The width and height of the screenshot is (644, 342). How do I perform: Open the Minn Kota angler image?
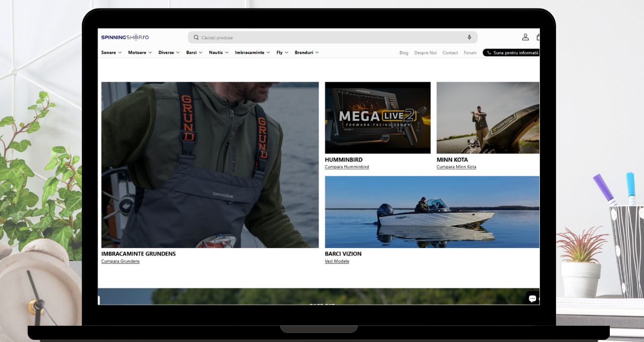(x=488, y=118)
